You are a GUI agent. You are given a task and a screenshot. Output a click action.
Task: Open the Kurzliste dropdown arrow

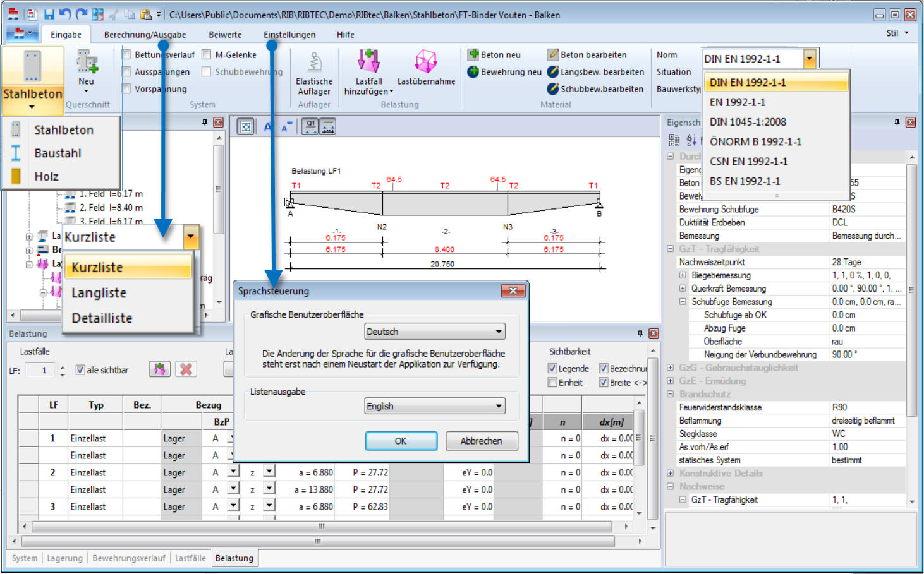(x=191, y=237)
